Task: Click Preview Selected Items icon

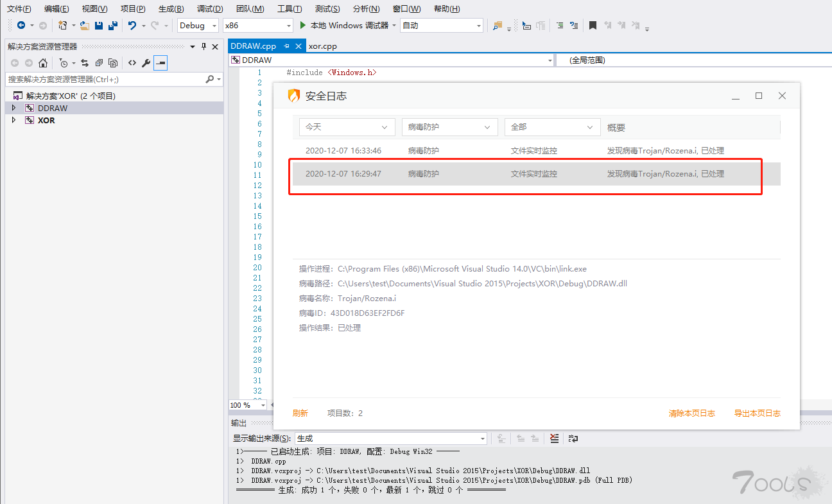Action: pos(160,63)
